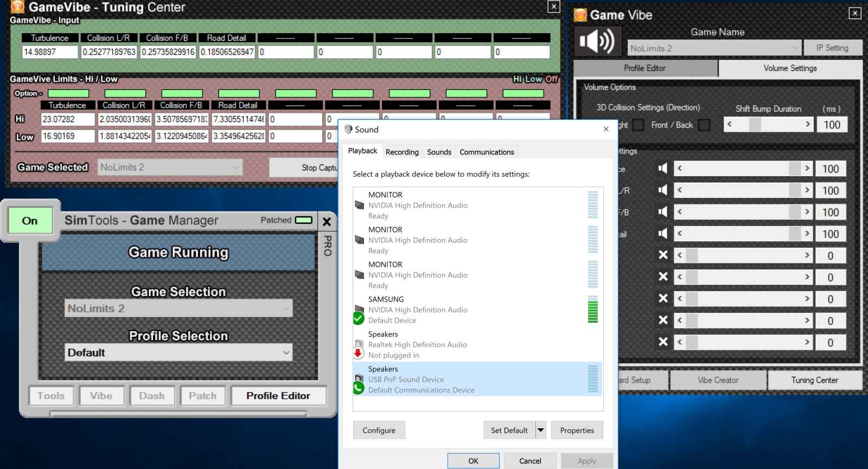Viewport: 868px width, 469px height.
Task: Click the Configure button in Sound dialog
Action: pyautogui.click(x=379, y=430)
